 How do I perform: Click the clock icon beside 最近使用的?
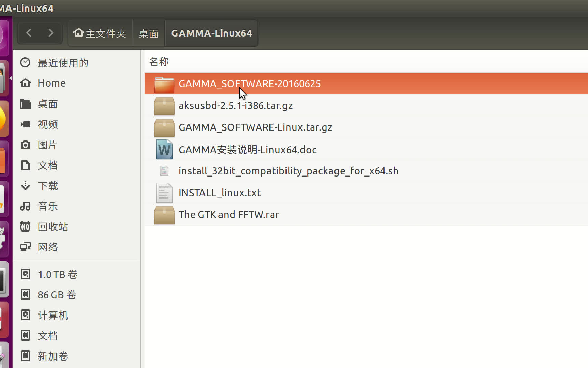coord(25,62)
